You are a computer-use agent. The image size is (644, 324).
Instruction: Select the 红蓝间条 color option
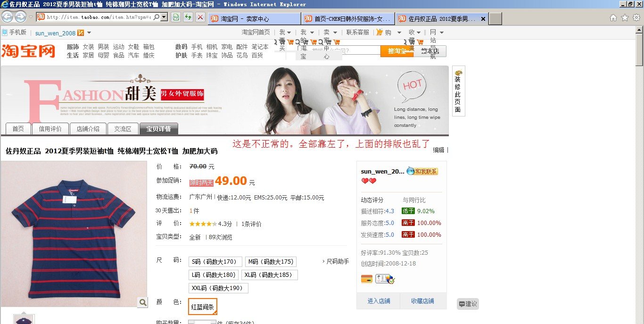click(202, 307)
